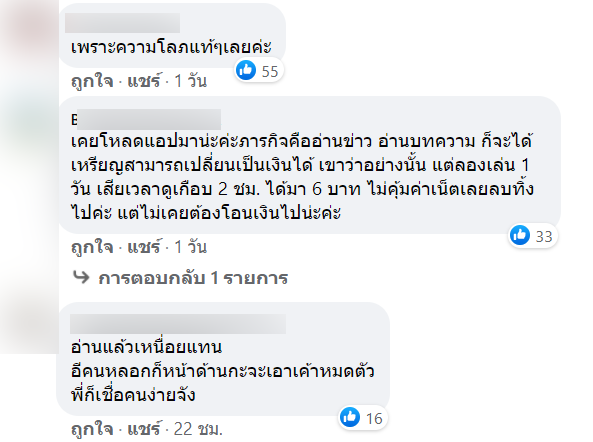Click แชร์ under the app-download comment
The height and width of the screenshot is (442, 593).
click(x=144, y=247)
